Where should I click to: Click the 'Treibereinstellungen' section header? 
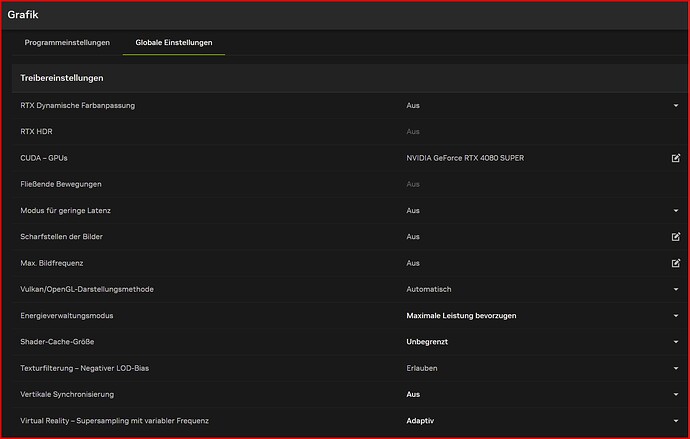pos(62,78)
